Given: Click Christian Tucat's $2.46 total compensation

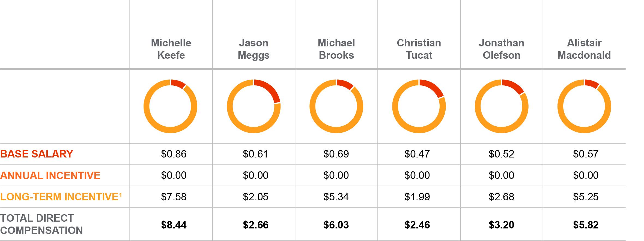Looking at the screenshot, I should [x=417, y=225].
